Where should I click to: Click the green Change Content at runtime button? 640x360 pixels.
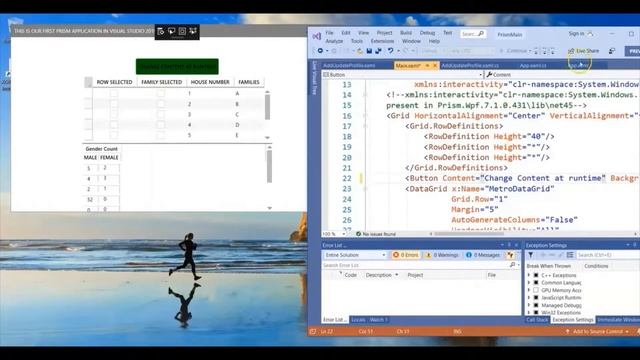(177, 67)
